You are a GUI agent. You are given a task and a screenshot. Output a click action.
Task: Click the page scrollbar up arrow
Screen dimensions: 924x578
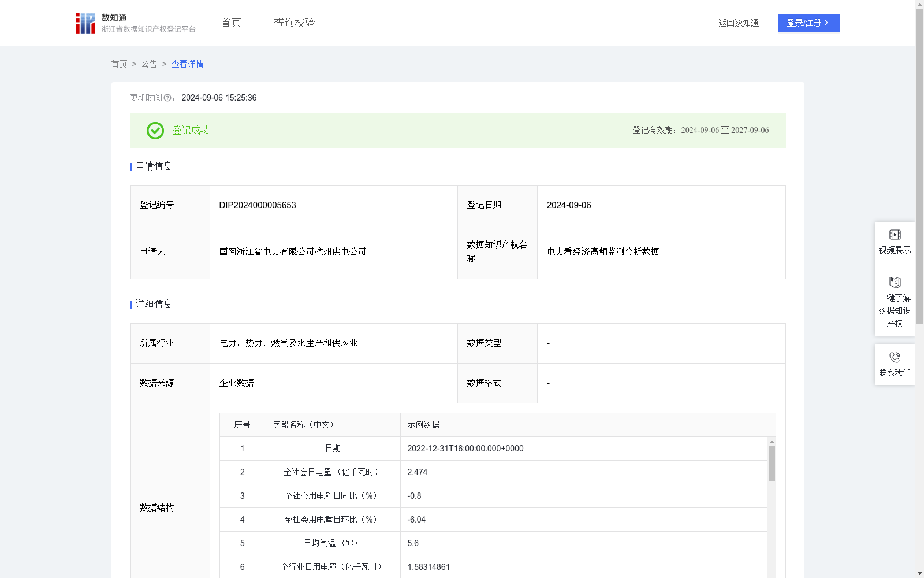[919, 4]
